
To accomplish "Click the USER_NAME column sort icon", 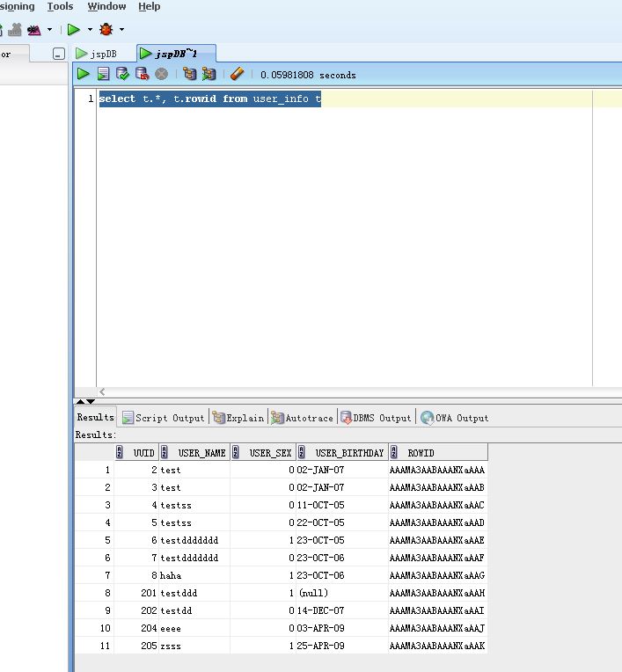I will click(x=165, y=452).
